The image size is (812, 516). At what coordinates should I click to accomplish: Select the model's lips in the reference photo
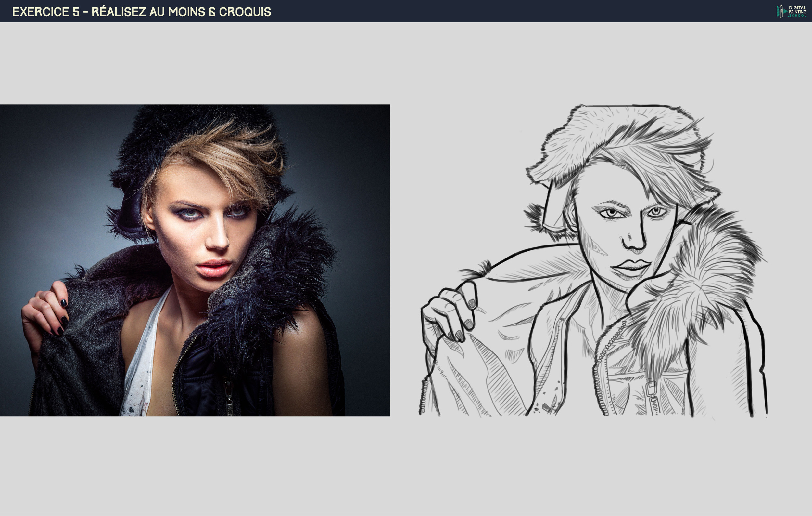tap(214, 268)
